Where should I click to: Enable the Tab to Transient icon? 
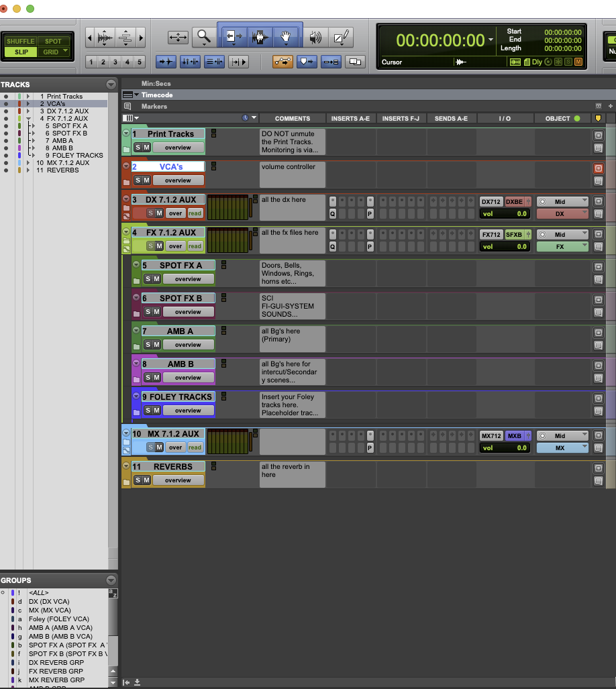(x=166, y=61)
